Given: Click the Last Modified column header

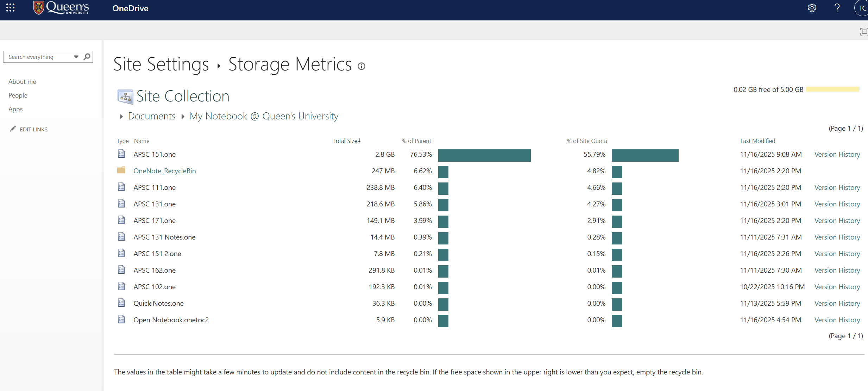Looking at the screenshot, I should click(757, 141).
